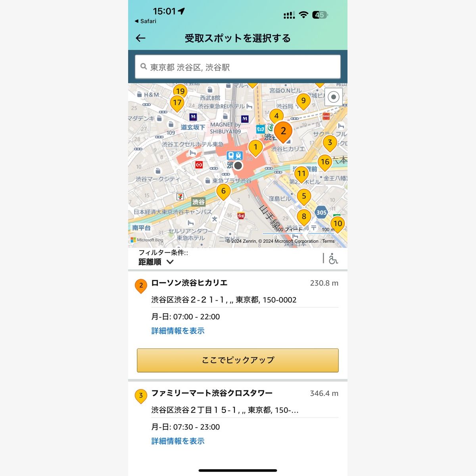Select map pin number 6
The height and width of the screenshot is (476, 476).
pos(223,192)
